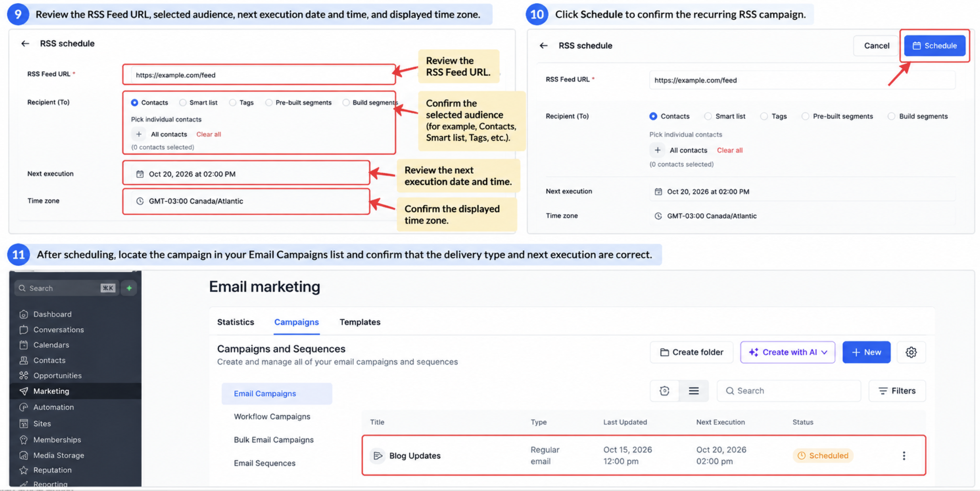Screen dimensions: 980x491
Task: Select Smart list radio in step 9 panel
Action: tap(183, 102)
